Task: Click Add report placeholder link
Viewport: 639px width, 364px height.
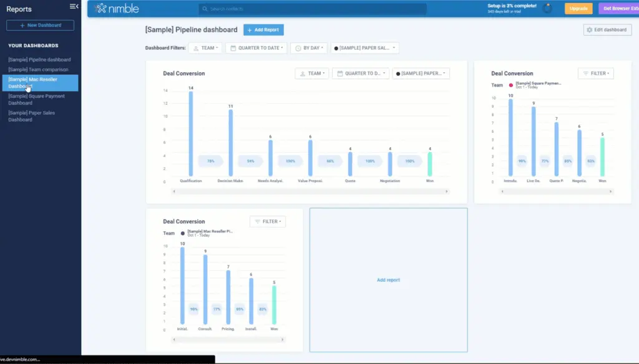Action: [x=388, y=280]
